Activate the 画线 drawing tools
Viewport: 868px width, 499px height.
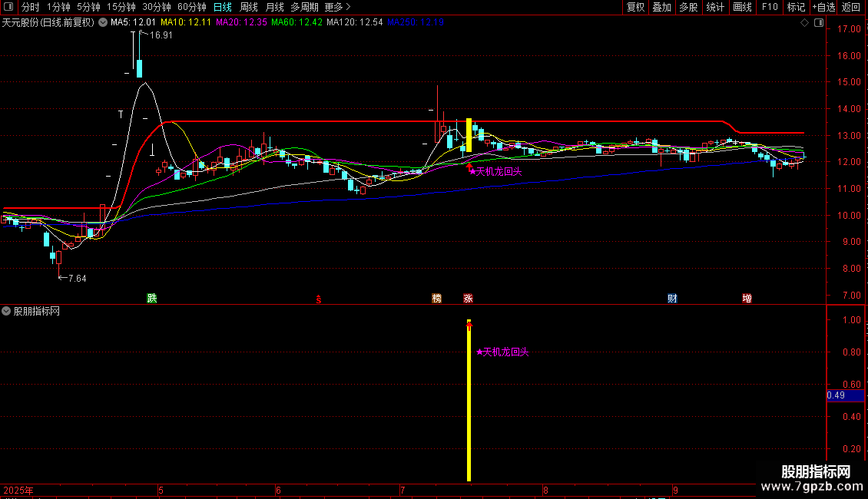pos(742,7)
